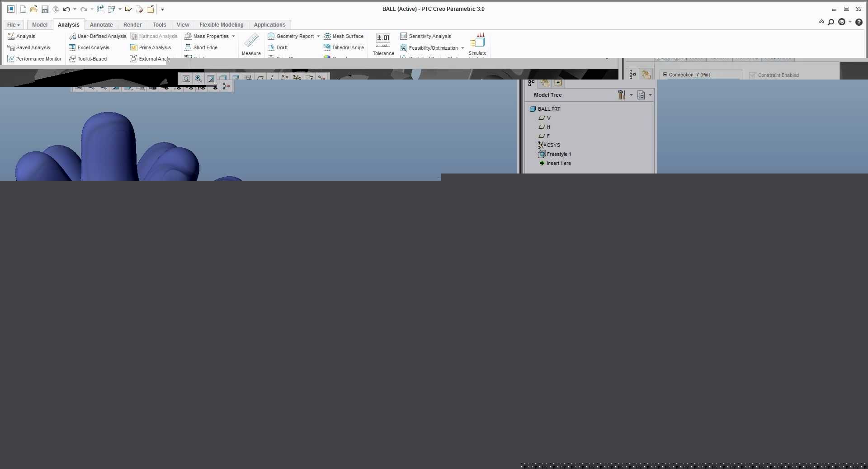The image size is (868, 469).
Task: Click Mass Properties command
Action: pyautogui.click(x=207, y=36)
